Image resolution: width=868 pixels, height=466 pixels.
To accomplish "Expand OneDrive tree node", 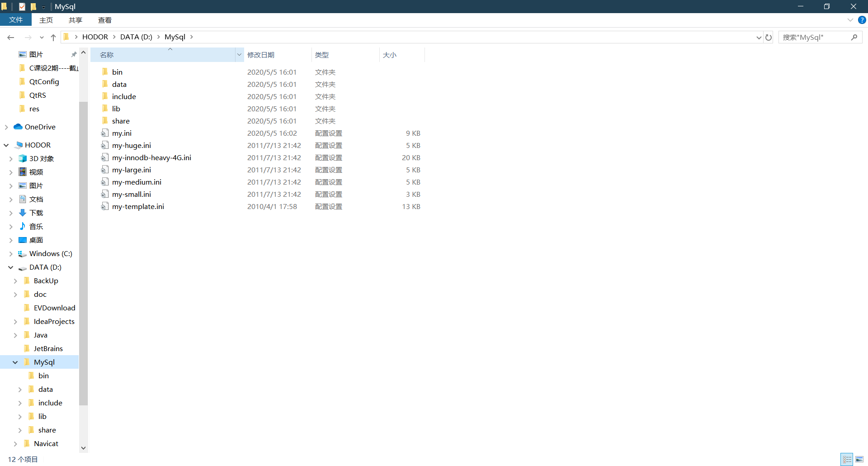I will [x=6, y=127].
